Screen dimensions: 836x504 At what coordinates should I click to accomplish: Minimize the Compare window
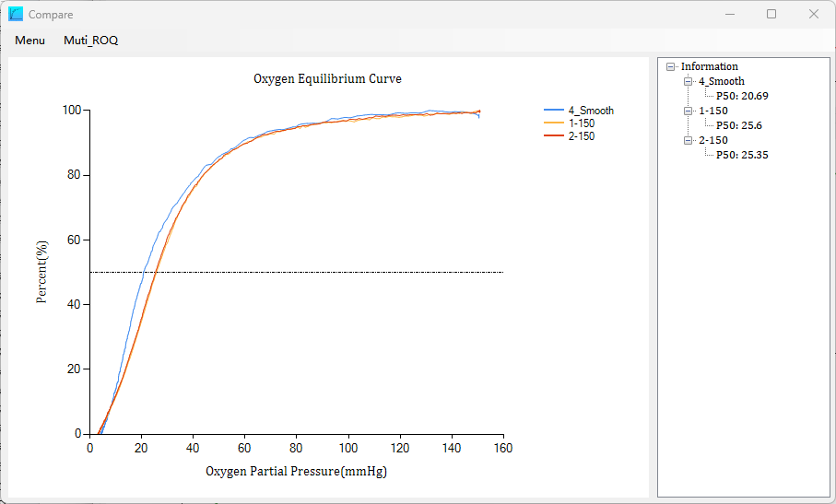730,14
